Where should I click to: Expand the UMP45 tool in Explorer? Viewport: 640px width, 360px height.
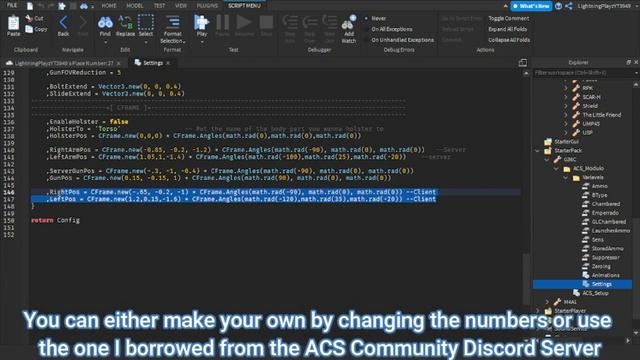(x=566, y=124)
